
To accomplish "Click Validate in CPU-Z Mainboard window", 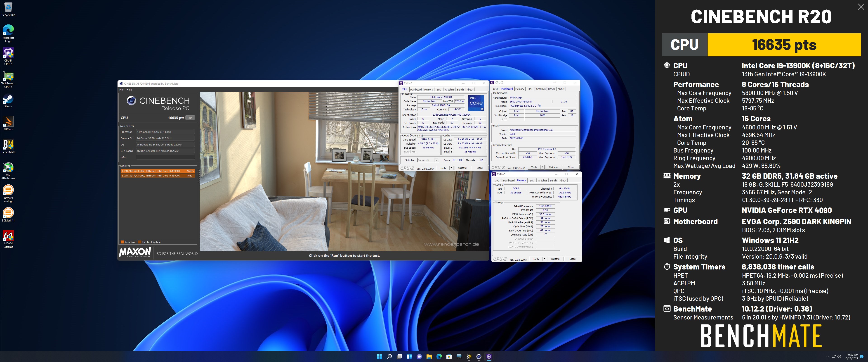I will click(553, 167).
